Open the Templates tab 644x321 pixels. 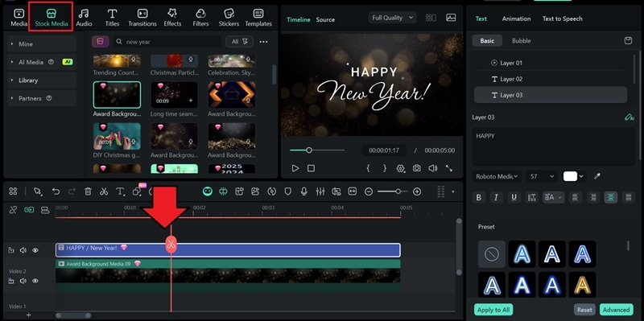[258, 18]
